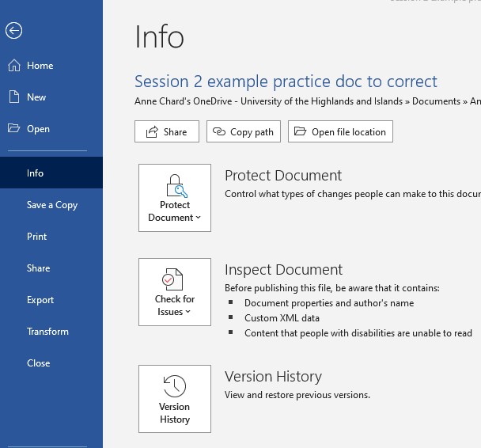Image resolution: width=481 pixels, height=448 pixels.
Task: Click 'Content that people with disabilities are unable to read'
Action: (x=358, y=333)
